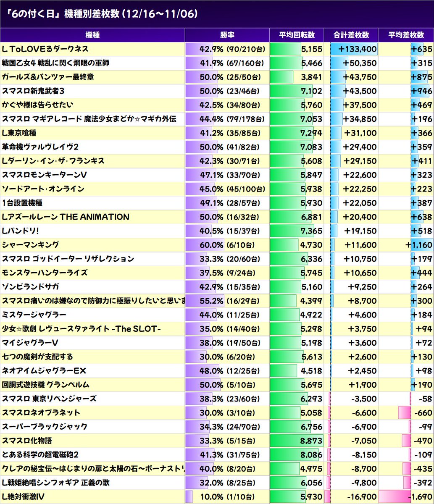Click the +1,160 average difference value

420,245
